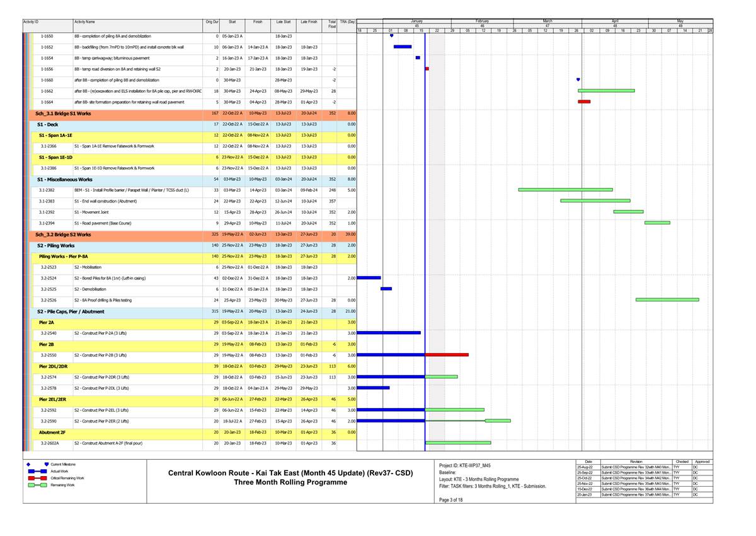Sort by the Activity Name column header

click(x=85, y=22)
